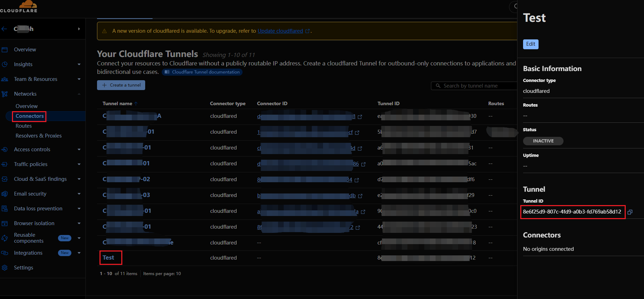The height and width of the screenshot is (299, 644).
Task: Sort by Tunnel name column header
Action: click(x=117, y=103)
